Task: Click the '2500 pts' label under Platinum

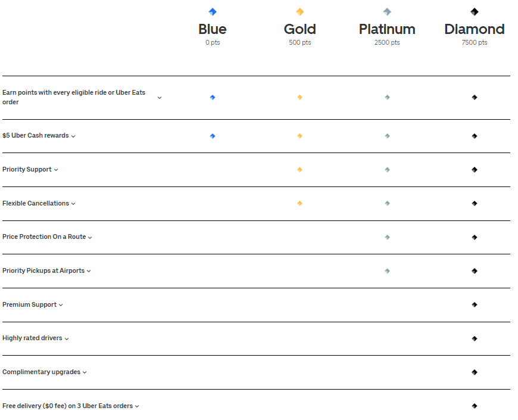Action: click(x=387, y=43)
